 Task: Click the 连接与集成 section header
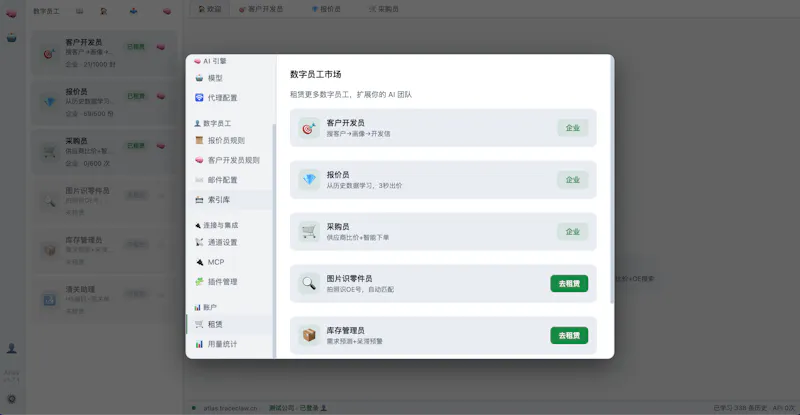click(216, 225)
